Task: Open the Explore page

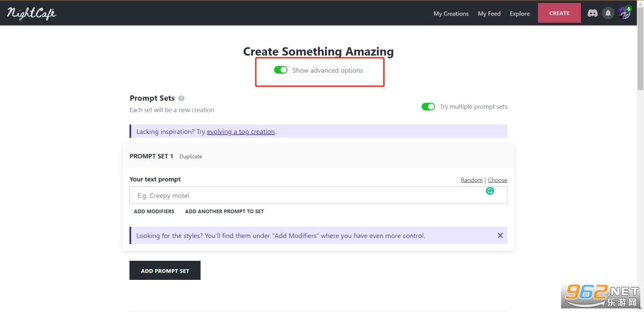Action: pyautogui.click(x=519, y=14)
